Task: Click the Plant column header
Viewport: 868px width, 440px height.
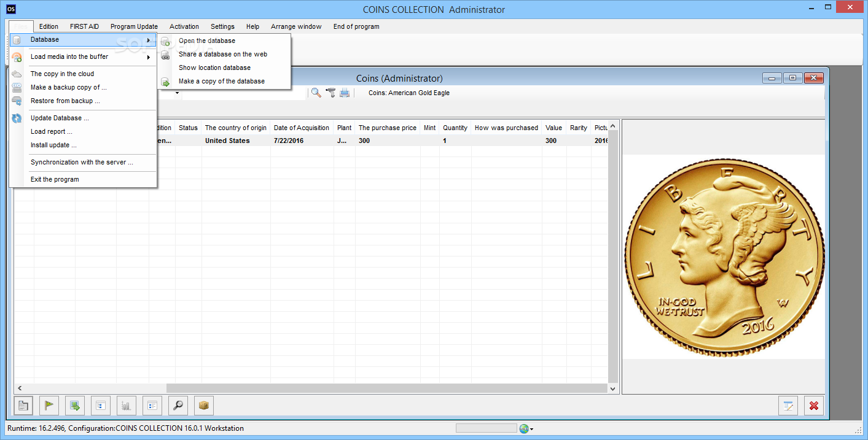Action: point(345,128)
